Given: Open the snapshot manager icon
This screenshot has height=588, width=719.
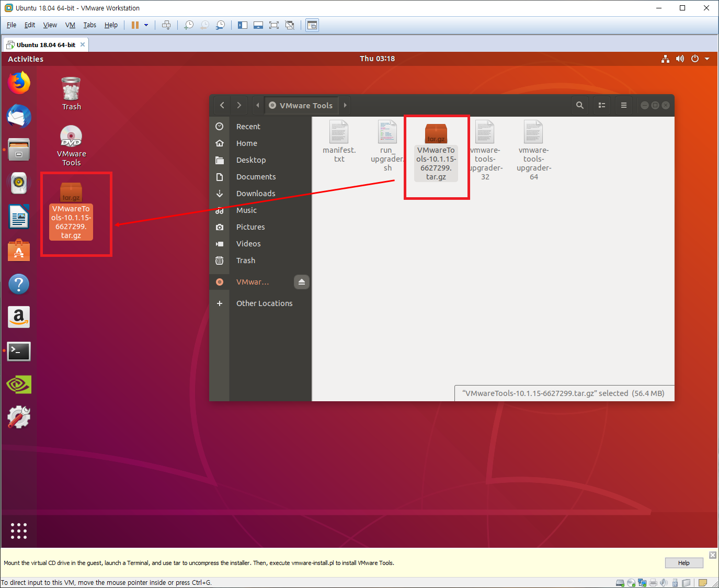Looking at the screenshot, I should tap(221, 25).
